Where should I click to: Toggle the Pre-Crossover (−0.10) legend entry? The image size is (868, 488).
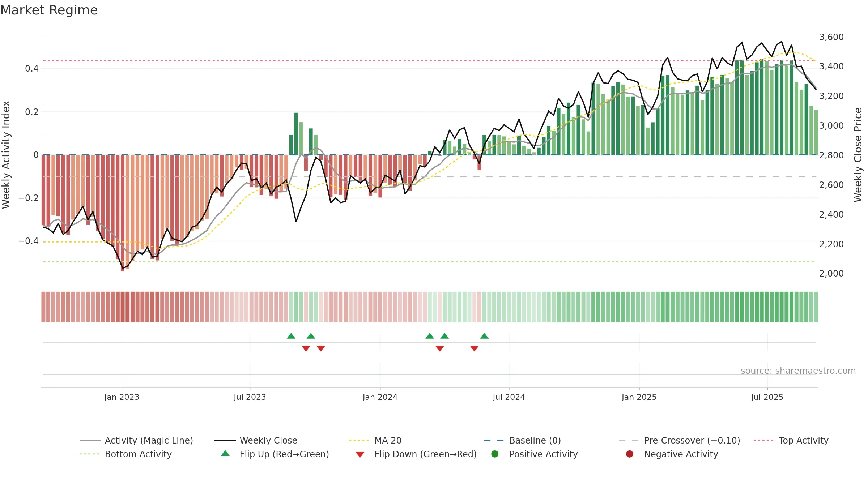coord(680,440)
